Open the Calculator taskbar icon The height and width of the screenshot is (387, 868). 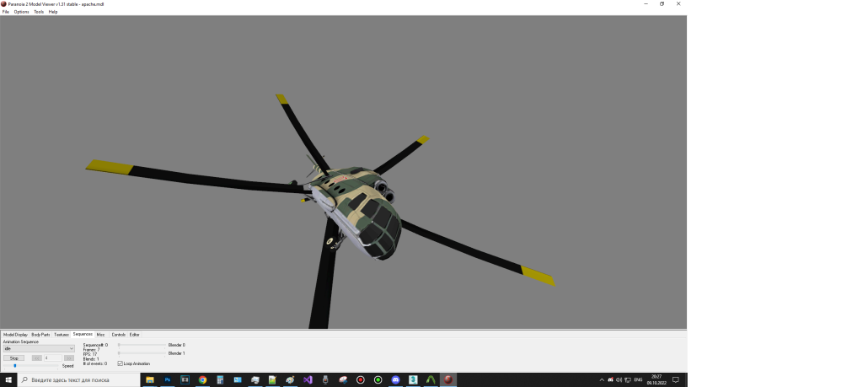220,380
